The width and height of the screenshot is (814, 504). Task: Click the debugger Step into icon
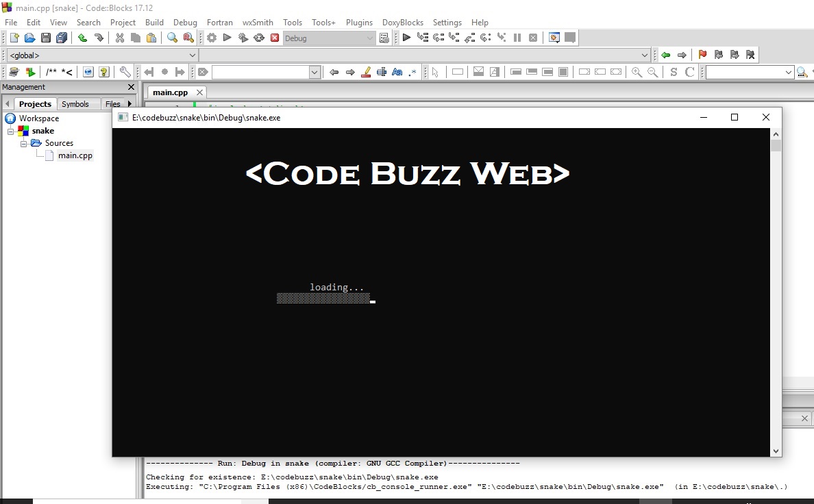tap(454, 38)
